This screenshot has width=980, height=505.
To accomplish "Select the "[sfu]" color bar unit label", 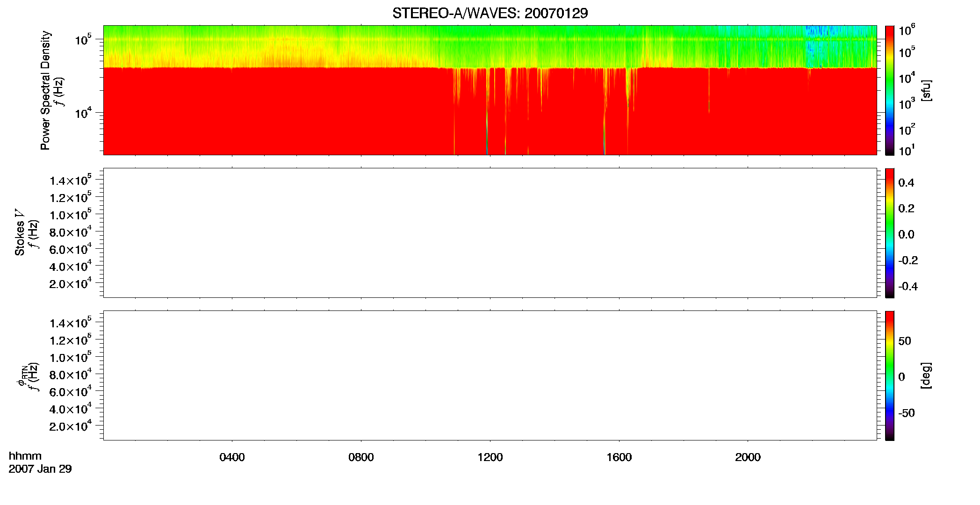I will [x=926, y=90].
